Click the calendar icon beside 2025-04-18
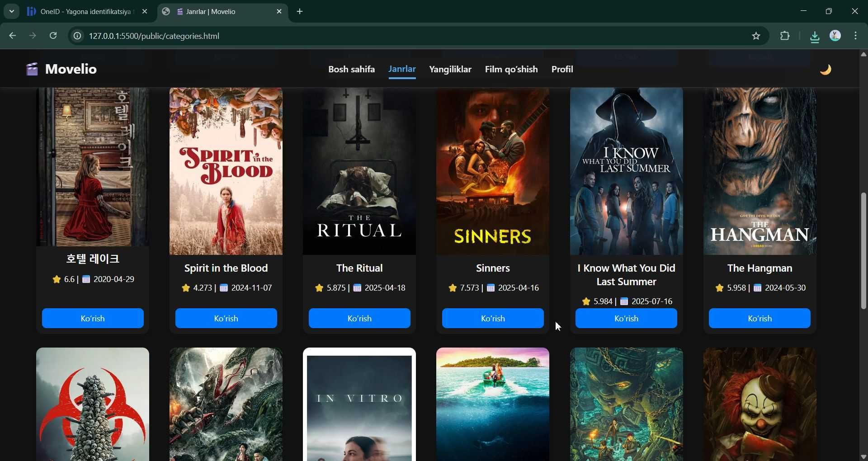Viewport: 868px width, 461px height. (x=357, y=288)
